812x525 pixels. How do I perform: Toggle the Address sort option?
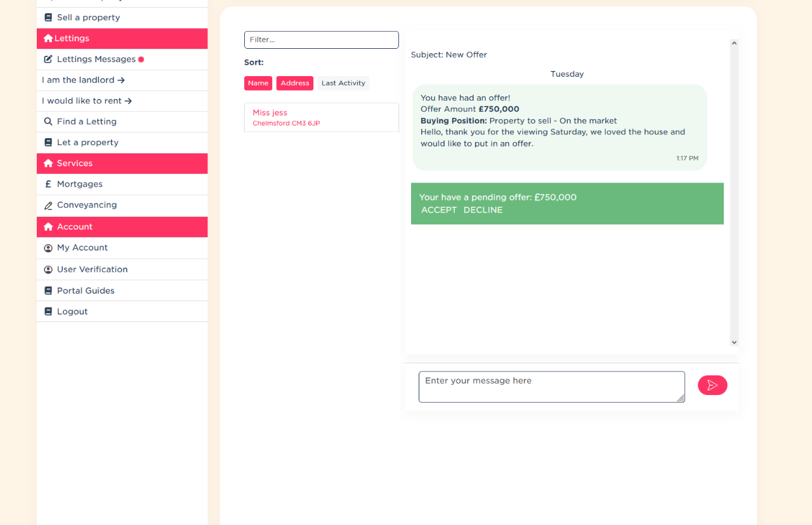point(295,83)
